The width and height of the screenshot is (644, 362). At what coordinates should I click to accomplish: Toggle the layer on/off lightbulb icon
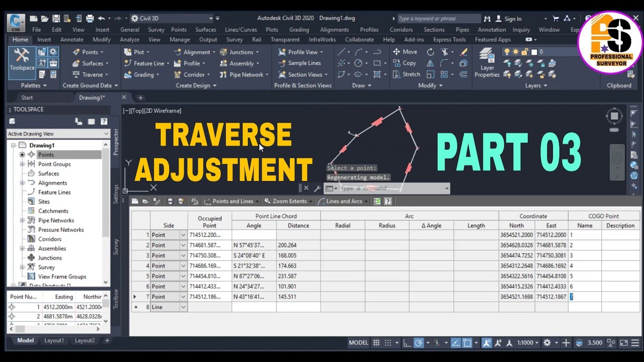pyautogui.click(x=507, y=52)
